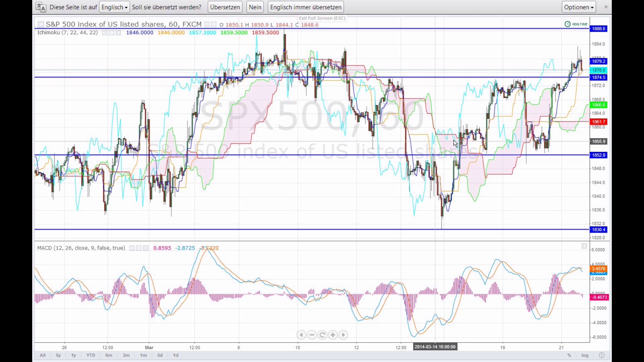Toggle percent scale at bottom right
Screen dimensions: 644x362
point(569,355)
